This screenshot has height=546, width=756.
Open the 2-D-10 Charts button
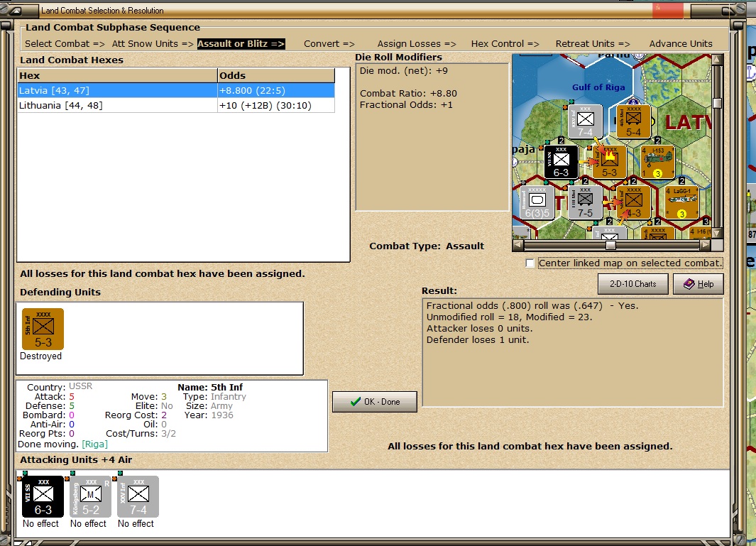coord(632,284)
